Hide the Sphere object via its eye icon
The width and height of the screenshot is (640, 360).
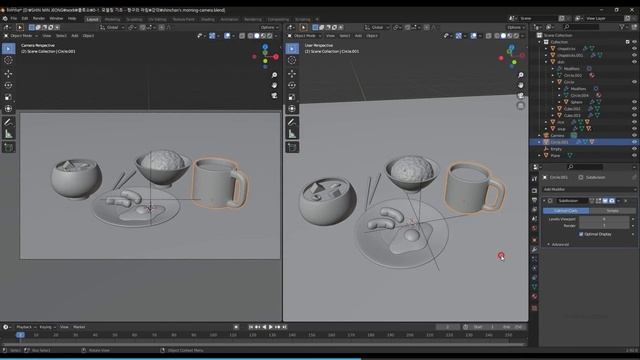[634, 102]
